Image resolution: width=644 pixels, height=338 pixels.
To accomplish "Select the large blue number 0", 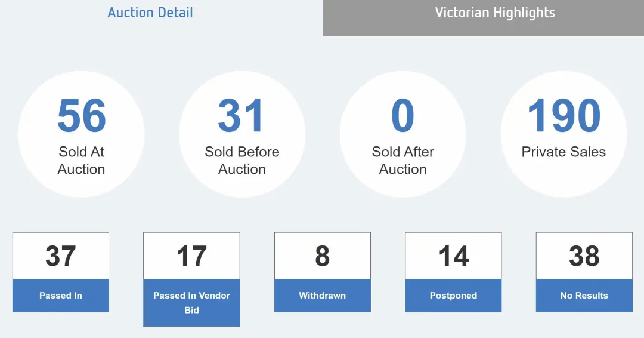I will (x=402, y=115).
